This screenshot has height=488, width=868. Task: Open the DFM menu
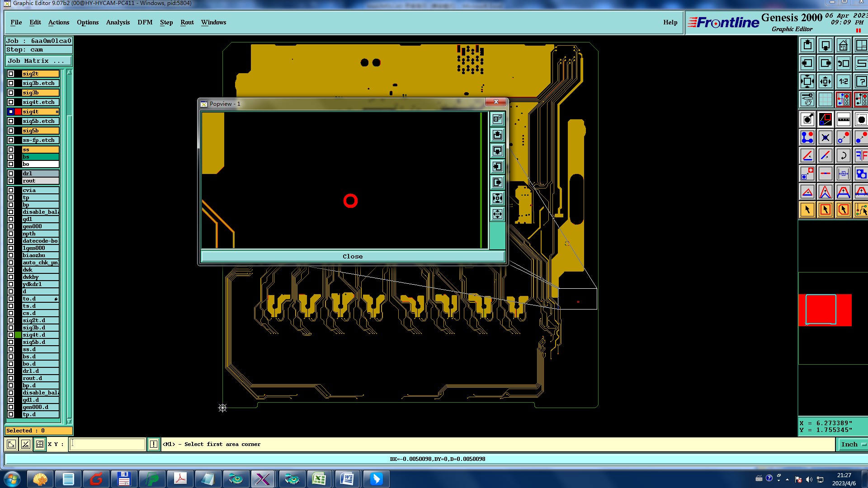145,22
